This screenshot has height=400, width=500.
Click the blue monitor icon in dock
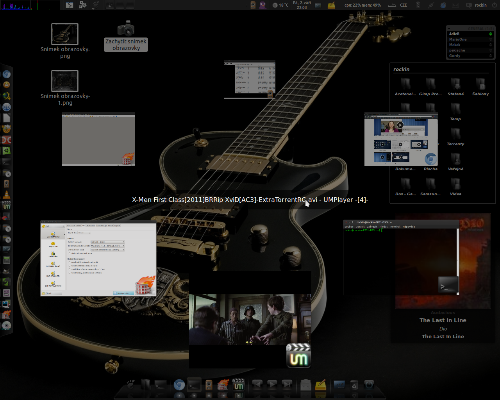tap(339, 385)
